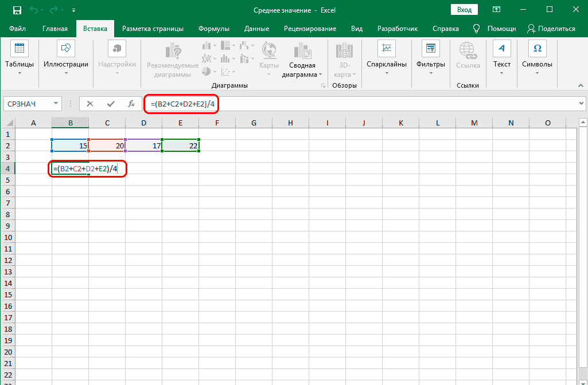Expand the formula bar chevron
The width and height of the screenshot is (588, 385).
(582, 104)
